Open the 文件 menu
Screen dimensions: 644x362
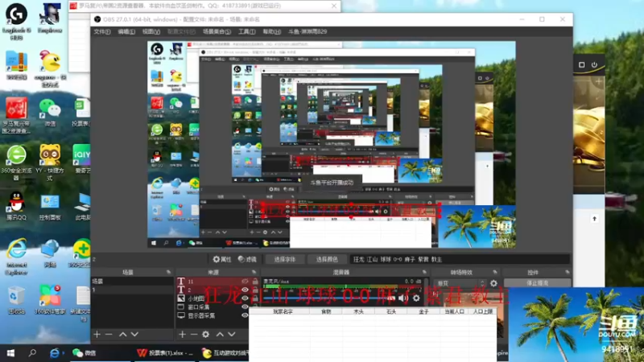102,31
